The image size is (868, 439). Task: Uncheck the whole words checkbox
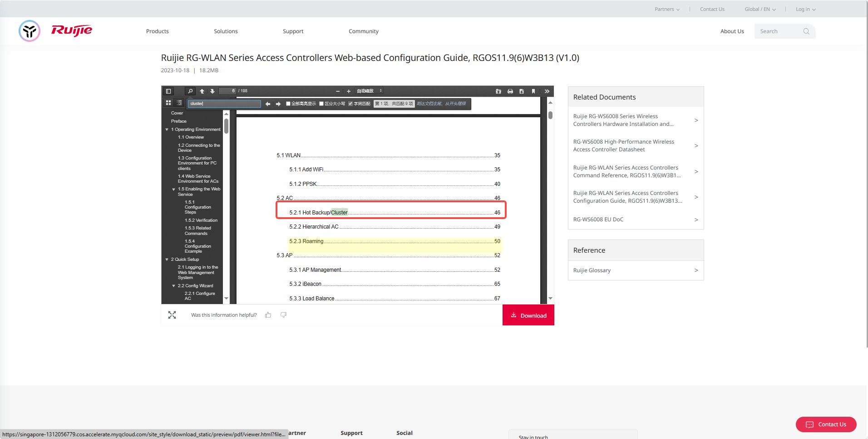pyautogui.click(x=350, y=104)
